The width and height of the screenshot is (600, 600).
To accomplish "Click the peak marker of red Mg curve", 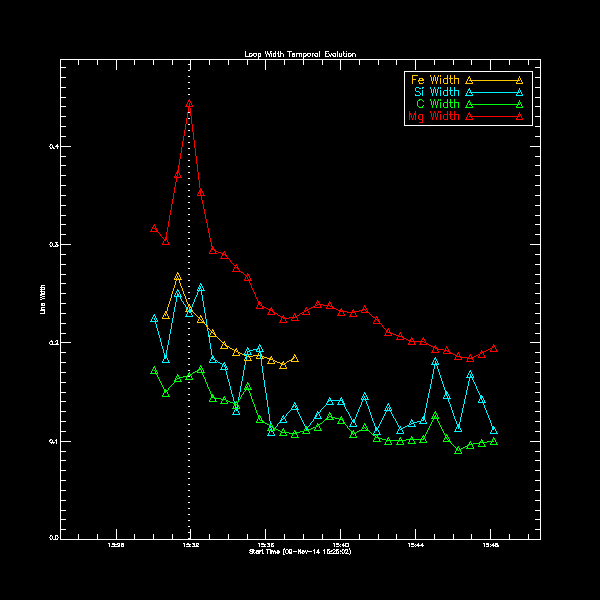I will pyautogui.click(x=189, y=104).
